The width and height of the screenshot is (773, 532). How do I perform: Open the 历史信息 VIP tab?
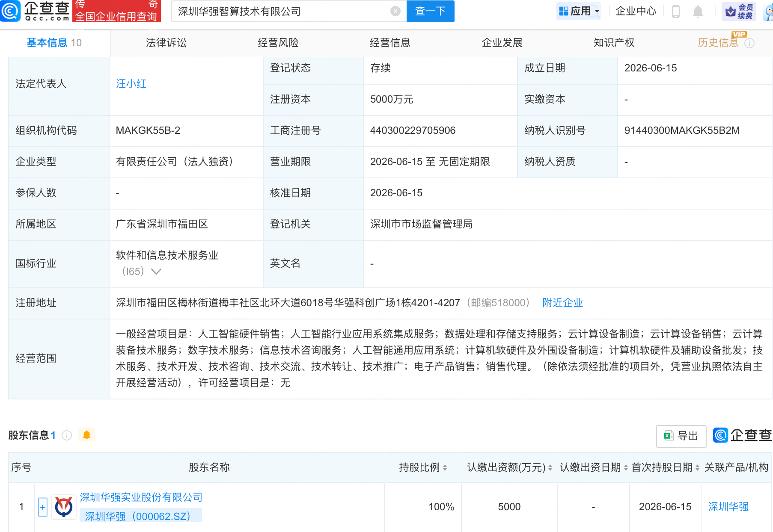pos(718,43)
